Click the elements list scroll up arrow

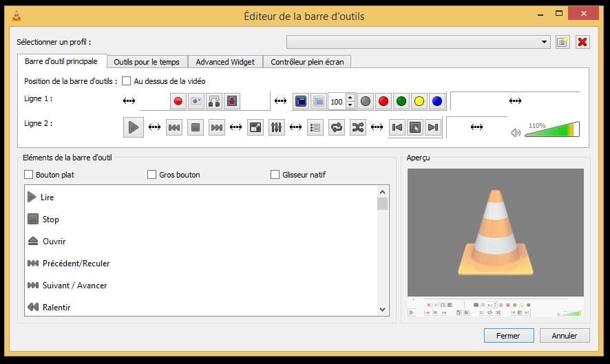point(382,192)
